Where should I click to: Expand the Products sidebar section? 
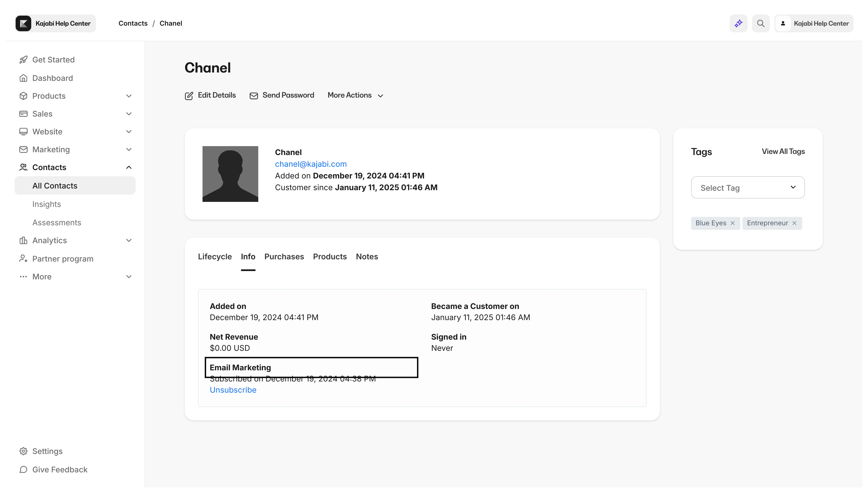click(129, 96)
